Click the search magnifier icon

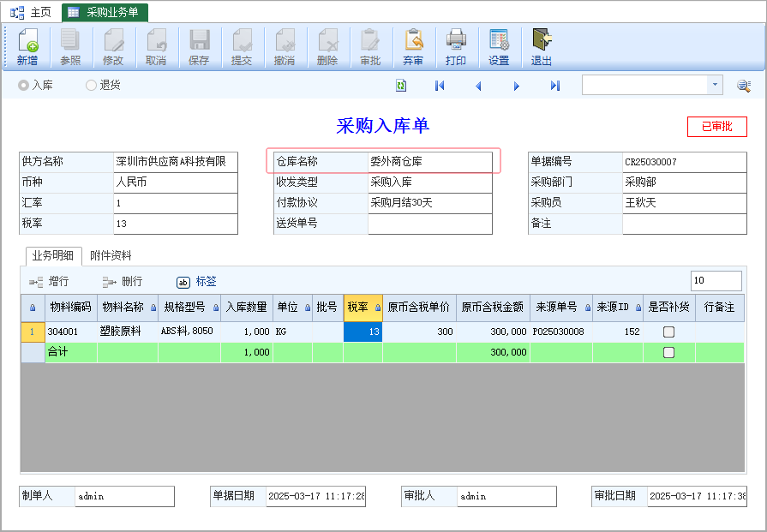pyautogui.click(x=744, y=86)
